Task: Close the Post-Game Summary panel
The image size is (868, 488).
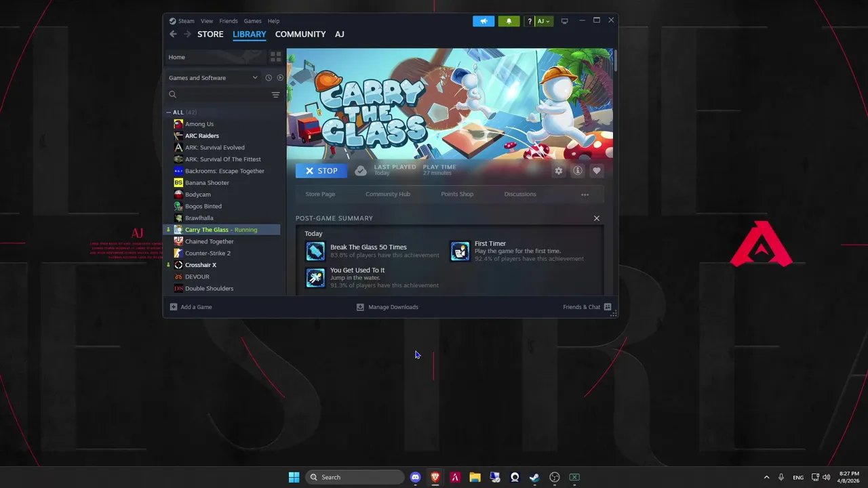Action: pyautogui.click(x=597, y=218)
